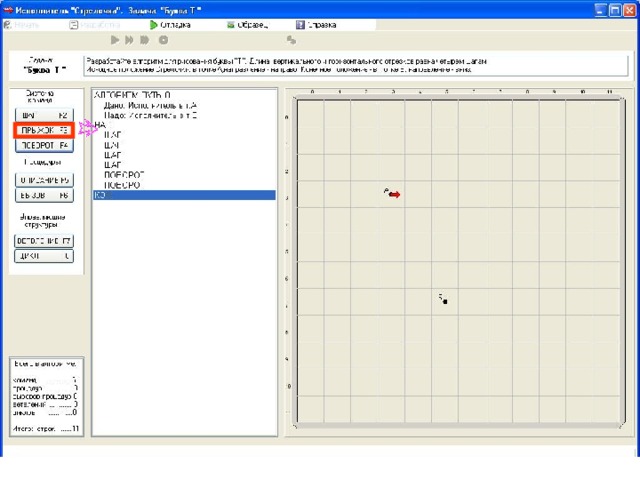Click the application icon in title bar
The image size is (640, 480).
tap(8, 10)
